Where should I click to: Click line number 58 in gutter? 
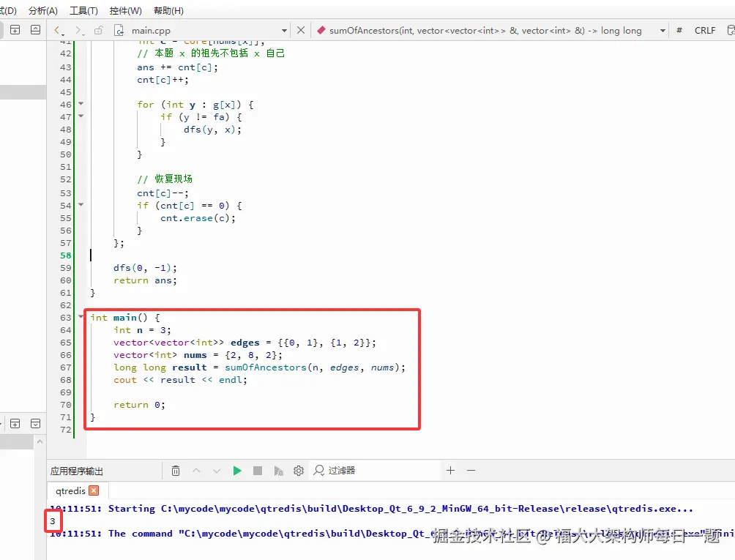click(66, 255)
